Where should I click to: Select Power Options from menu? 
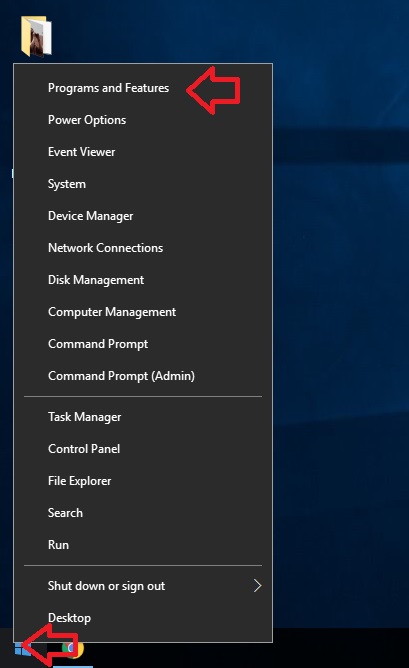click(x=87, y=120)
